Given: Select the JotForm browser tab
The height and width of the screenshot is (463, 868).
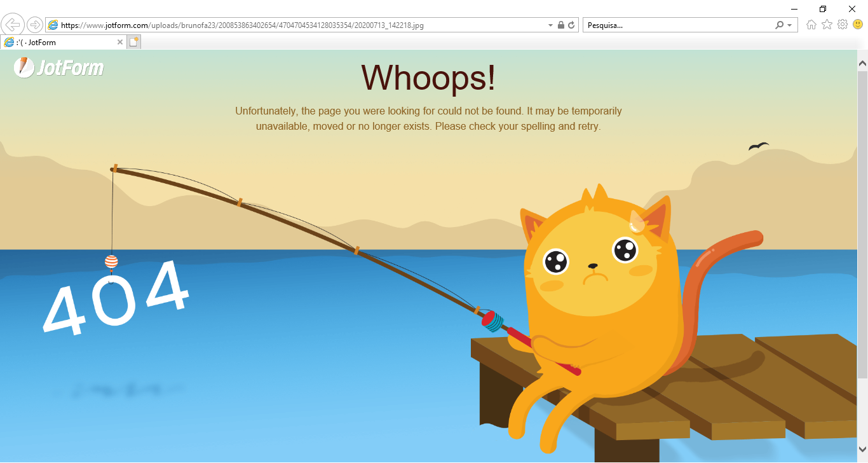Looking at the screenshot, I should [60, 43].
